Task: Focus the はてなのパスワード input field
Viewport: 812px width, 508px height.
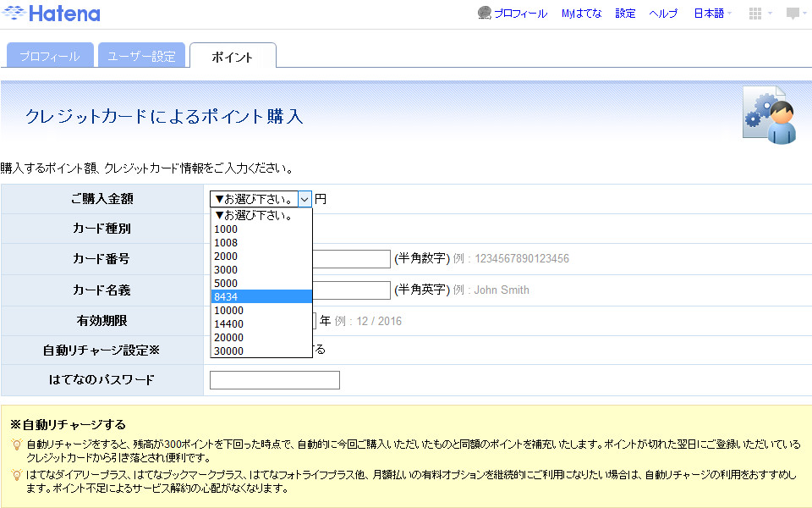Action: 274,380
